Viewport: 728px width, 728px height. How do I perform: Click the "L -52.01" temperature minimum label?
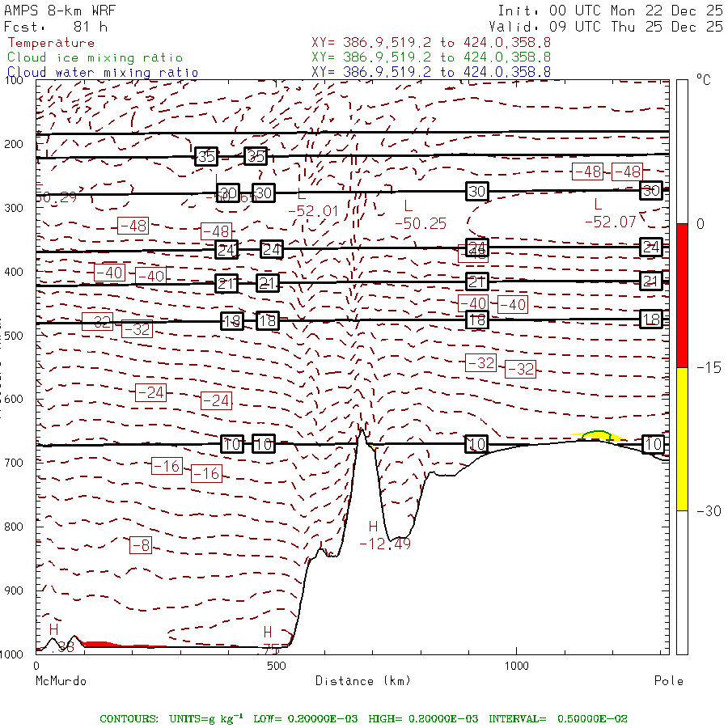pyautogui.click(x=313, y=203)
